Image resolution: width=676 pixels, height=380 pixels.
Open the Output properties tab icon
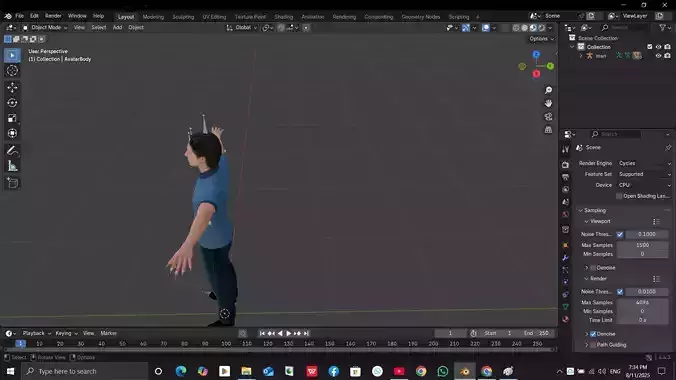pos(565,177)
